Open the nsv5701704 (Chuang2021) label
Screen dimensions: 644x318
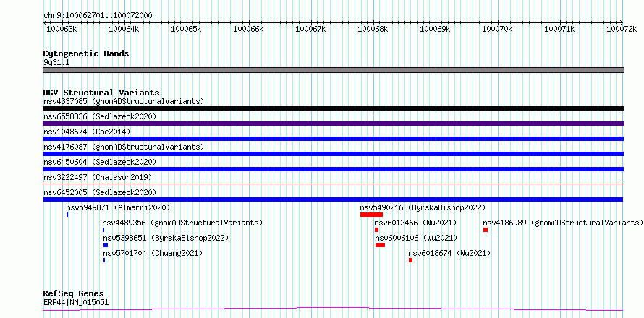pyautogui.click(x=153, y=253)
